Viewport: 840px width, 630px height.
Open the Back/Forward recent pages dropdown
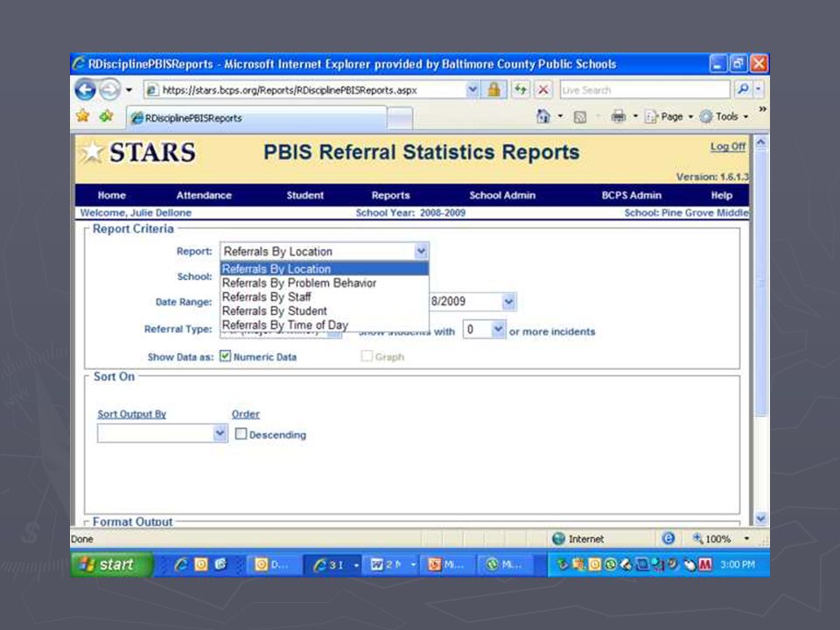coord(129,90)
